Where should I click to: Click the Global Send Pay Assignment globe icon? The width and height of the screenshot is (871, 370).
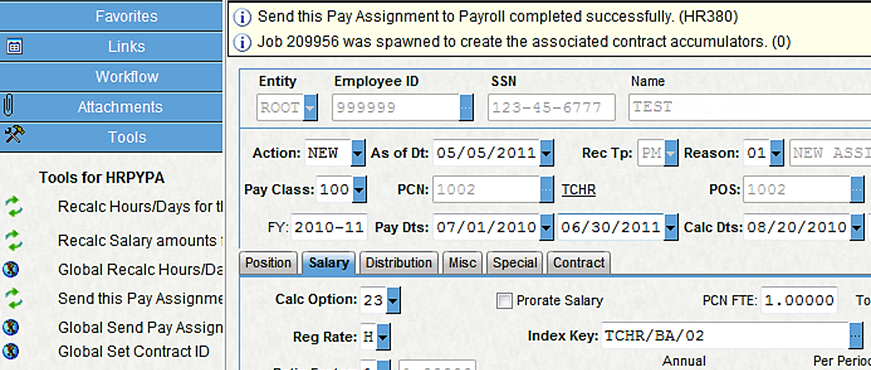point(11,327)
